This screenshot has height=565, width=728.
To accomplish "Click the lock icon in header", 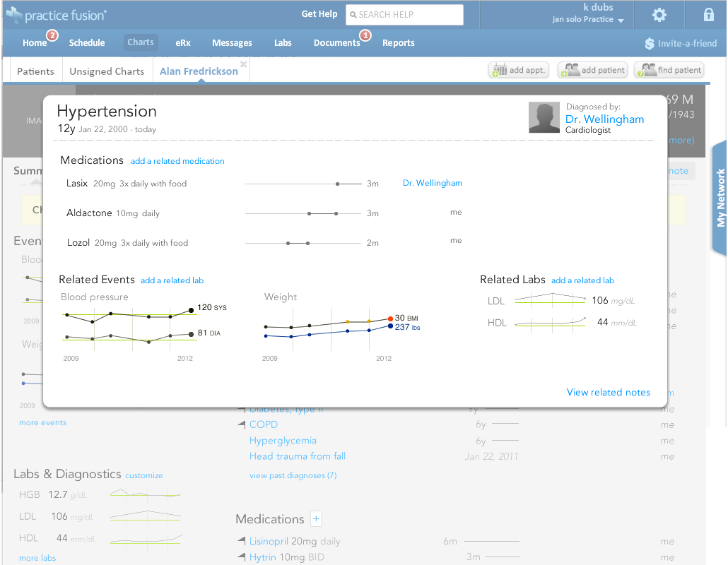I will coord(708,14).
